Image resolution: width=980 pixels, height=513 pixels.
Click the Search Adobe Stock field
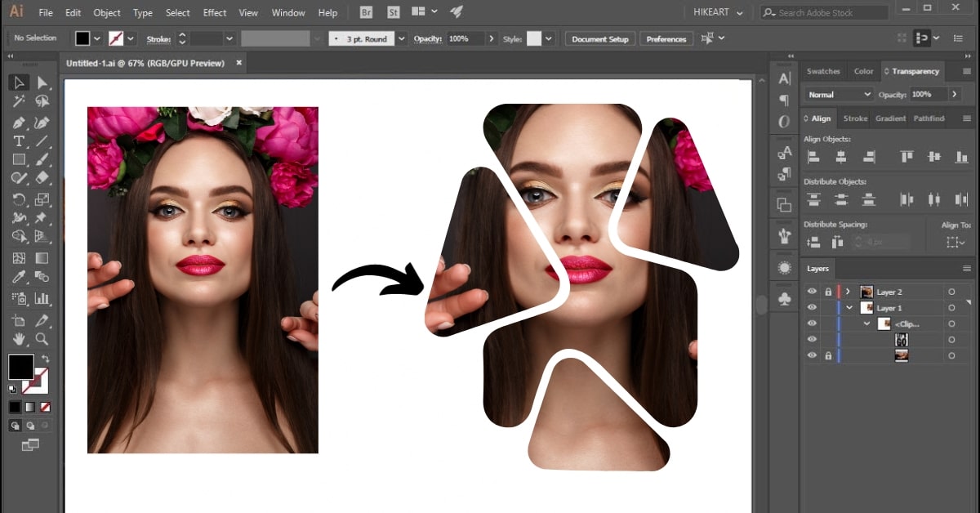coord(825,13)
